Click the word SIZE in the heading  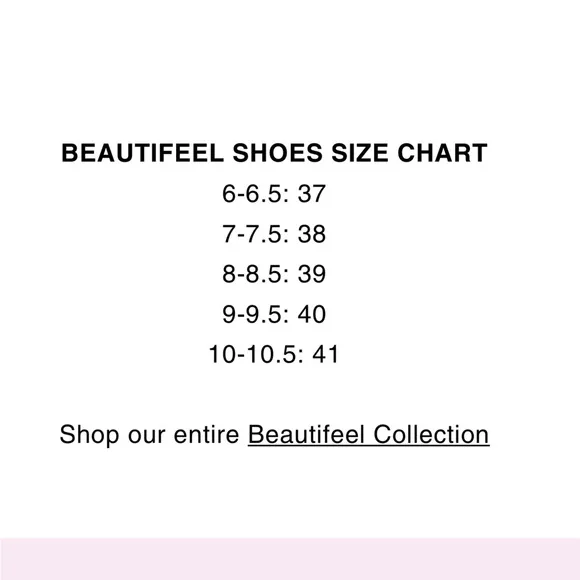[x=360, y=153]
